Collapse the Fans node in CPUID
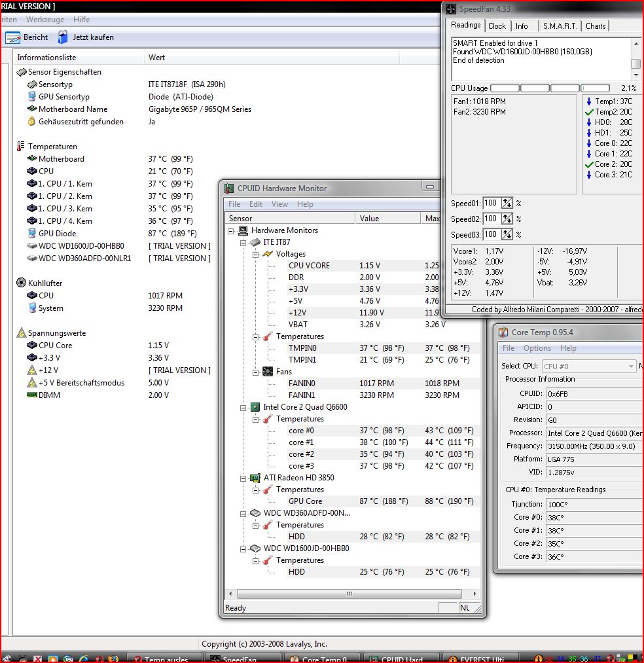The image size is (644, 663). tap(255, 372)
